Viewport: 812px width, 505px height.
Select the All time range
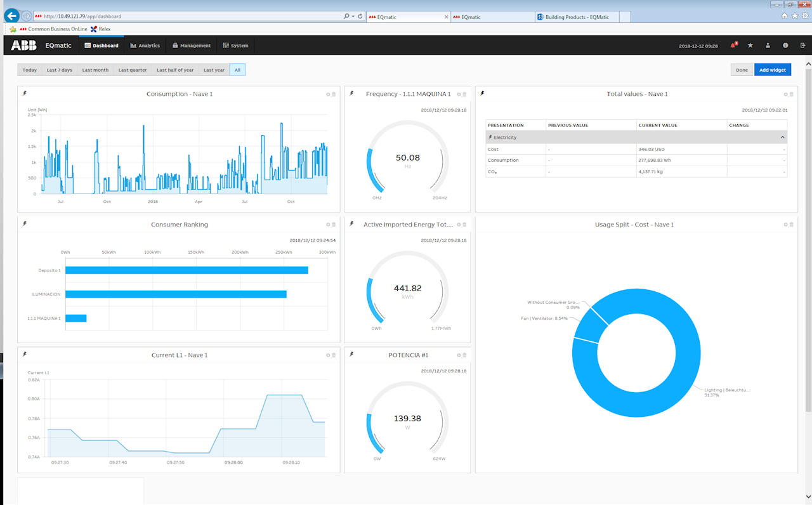[237, 70]
